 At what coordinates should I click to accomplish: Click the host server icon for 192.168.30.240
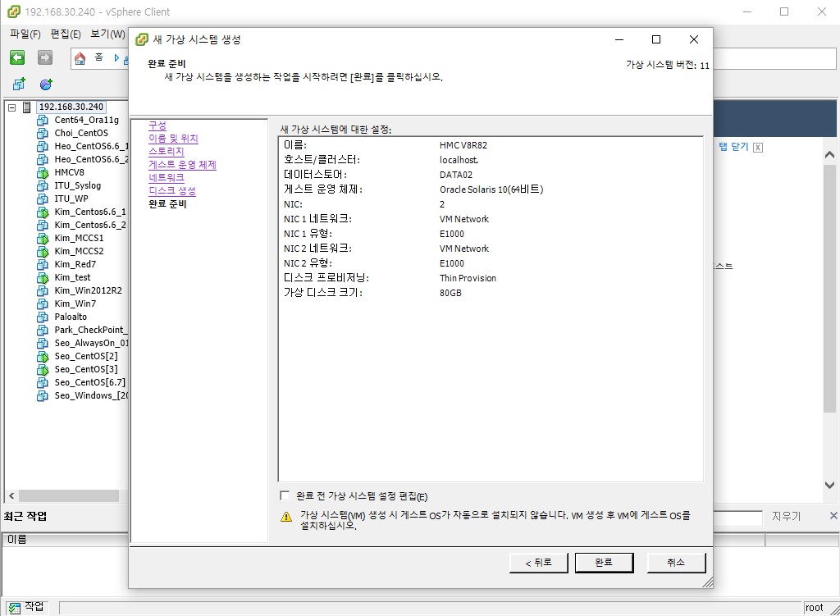pos(27,107)
